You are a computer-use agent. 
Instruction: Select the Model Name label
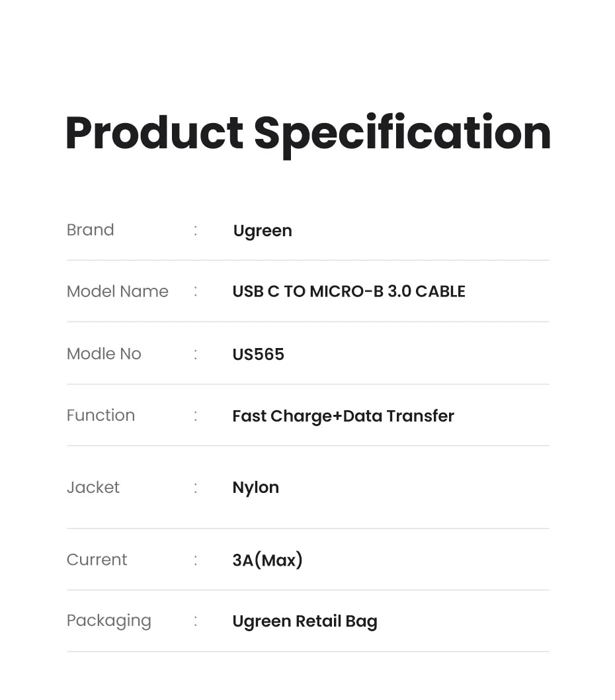coord(118,292)
